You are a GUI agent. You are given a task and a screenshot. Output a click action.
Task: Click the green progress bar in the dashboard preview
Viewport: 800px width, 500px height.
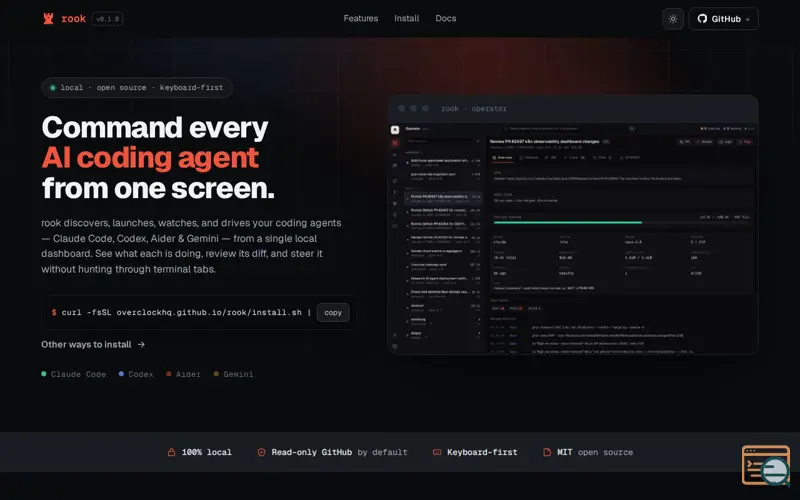(x=567, y=222)
